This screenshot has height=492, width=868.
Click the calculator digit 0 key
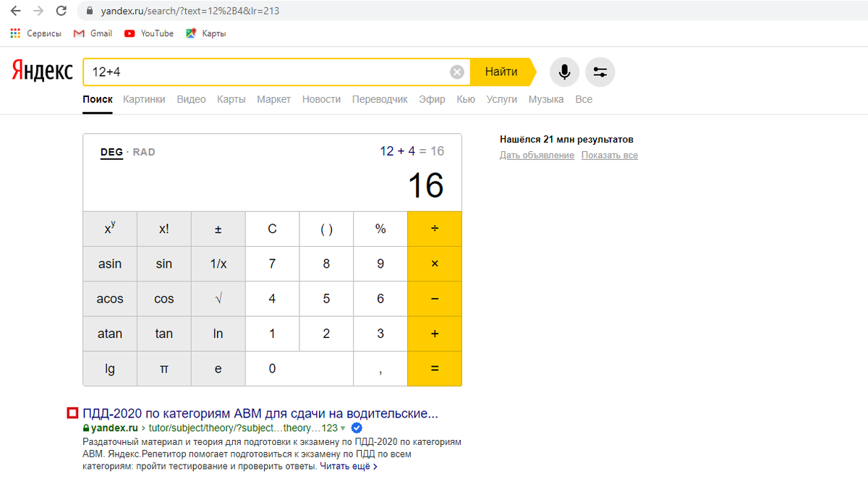(299, 369)
